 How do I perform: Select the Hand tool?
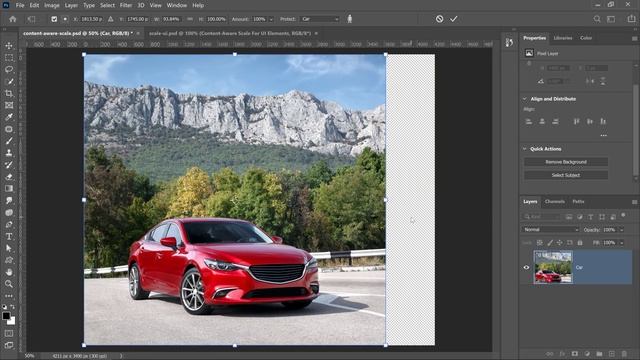click(9, 272)
